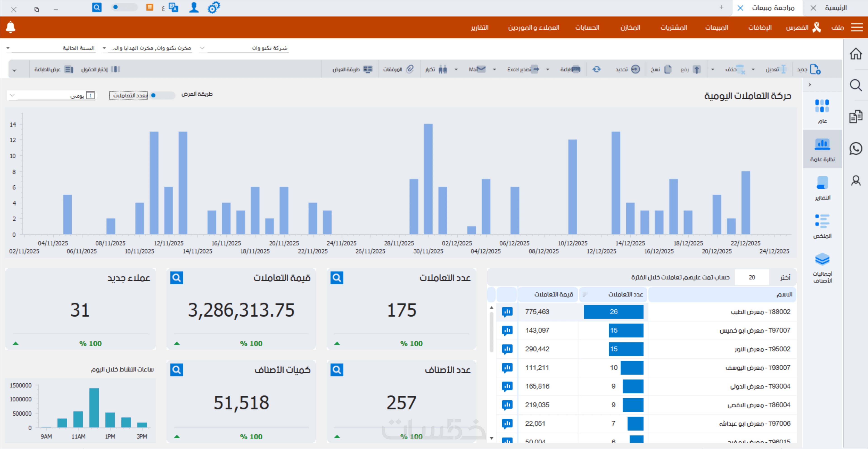Image resolution: width=868 pixels, height=449 pixels.
Task: Toggle the طريقة العرض display switch
Action: pyautogui.click(x=162, y=95)
